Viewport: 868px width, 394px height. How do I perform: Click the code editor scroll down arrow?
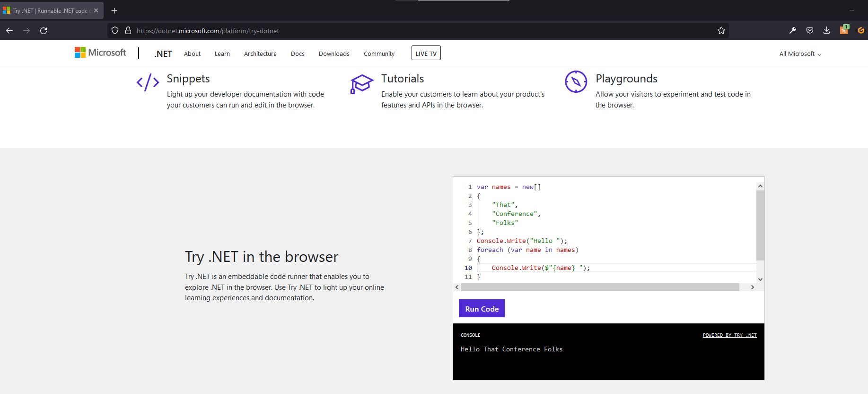(x=760, y=279)
